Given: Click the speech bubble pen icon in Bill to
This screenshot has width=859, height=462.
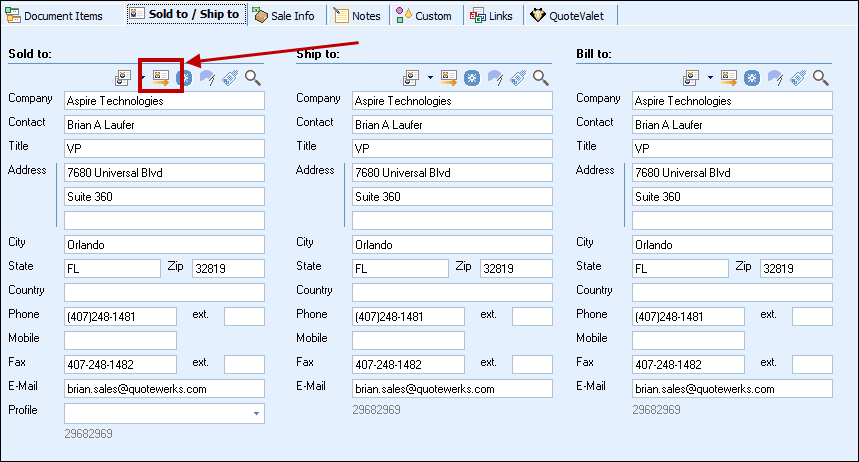Looking at the screenshot, I should click(775, 77).
